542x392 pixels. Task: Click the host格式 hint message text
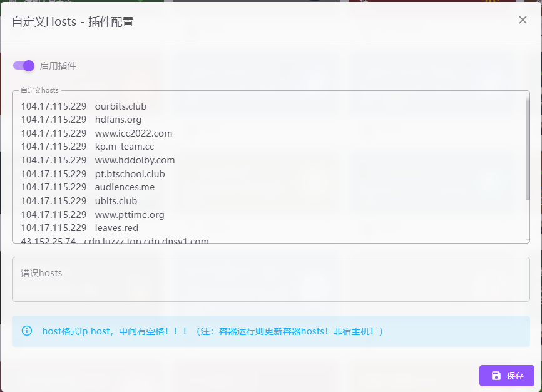pyautogui.click(x=212, y=331)
